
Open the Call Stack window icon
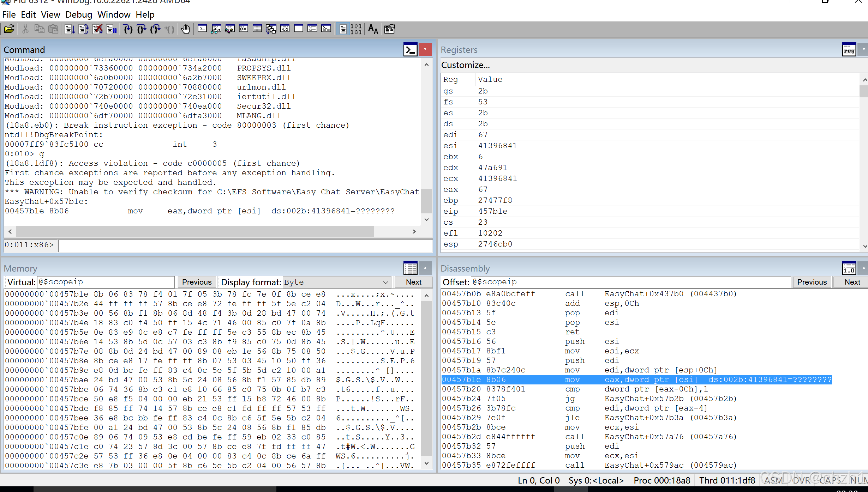pyautogui.click(x=271, y=29)
